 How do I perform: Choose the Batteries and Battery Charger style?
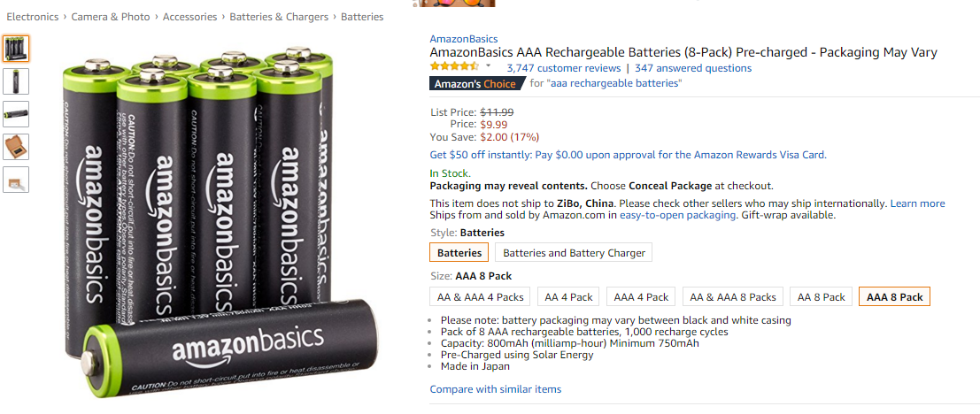pyautogui.click(x=574, y=253)
